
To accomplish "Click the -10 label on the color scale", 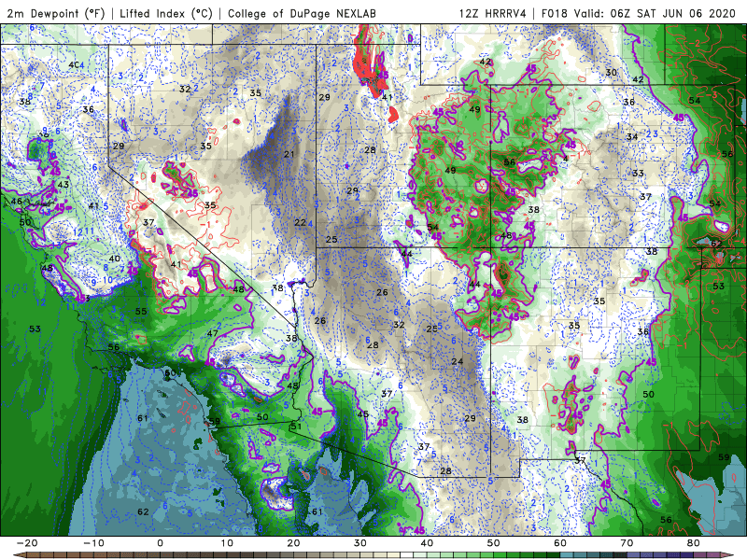I will pos(93,543).
